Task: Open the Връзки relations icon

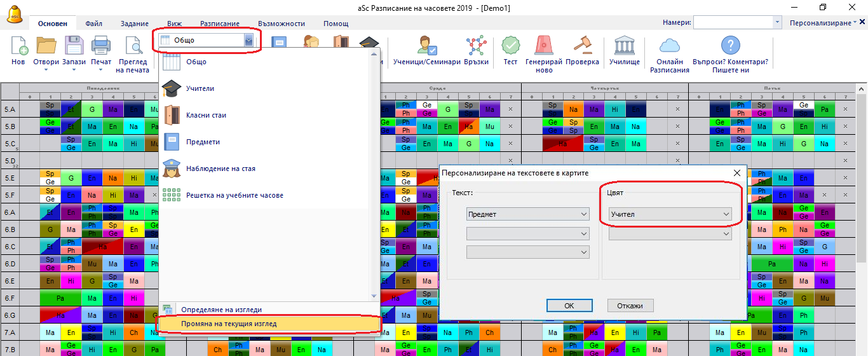Action: click(x=476, y=47)
